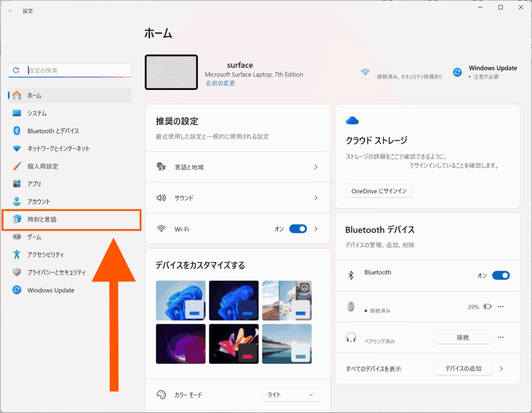Click the mouse battery indicator icon

point(487,307)
